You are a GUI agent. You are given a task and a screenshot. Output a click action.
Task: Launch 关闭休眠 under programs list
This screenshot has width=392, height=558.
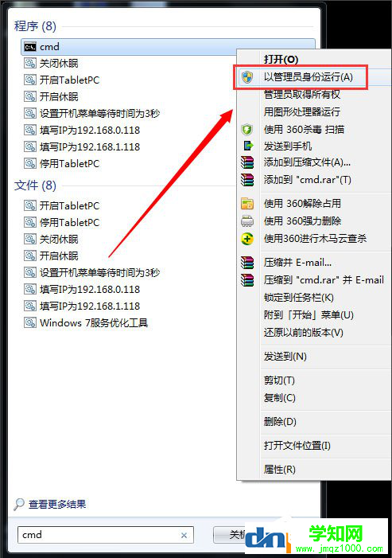(59, 64)
